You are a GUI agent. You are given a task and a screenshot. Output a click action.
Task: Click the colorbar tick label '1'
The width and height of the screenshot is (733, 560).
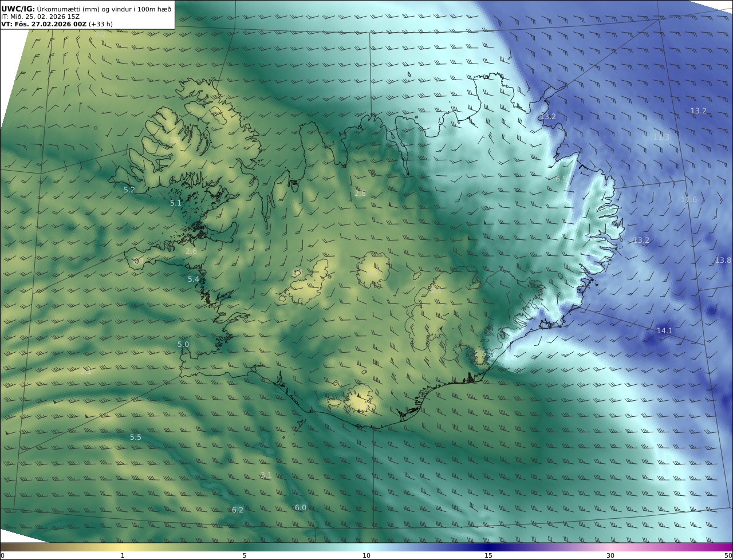tap(122, 555)
